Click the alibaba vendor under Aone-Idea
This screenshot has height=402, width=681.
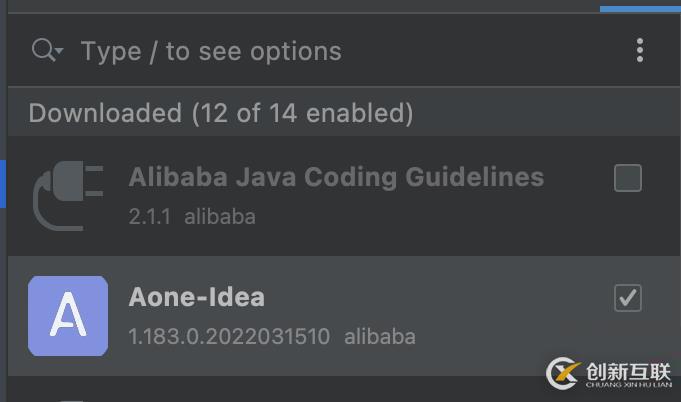(x=380, y=336)
